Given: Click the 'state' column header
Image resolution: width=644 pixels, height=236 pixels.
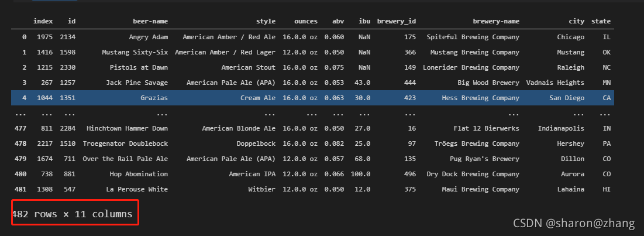Looking at the screenshot, I should (x=601, y=21).
